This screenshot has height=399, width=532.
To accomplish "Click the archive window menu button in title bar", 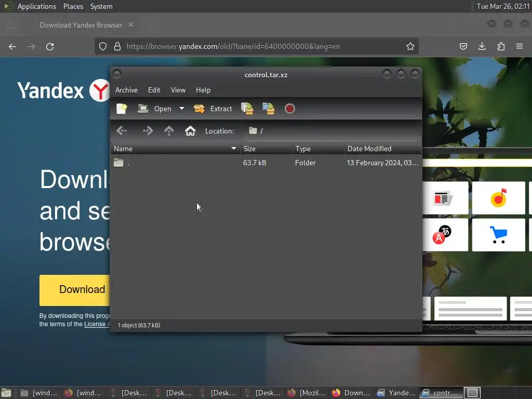I will (117, 74).
